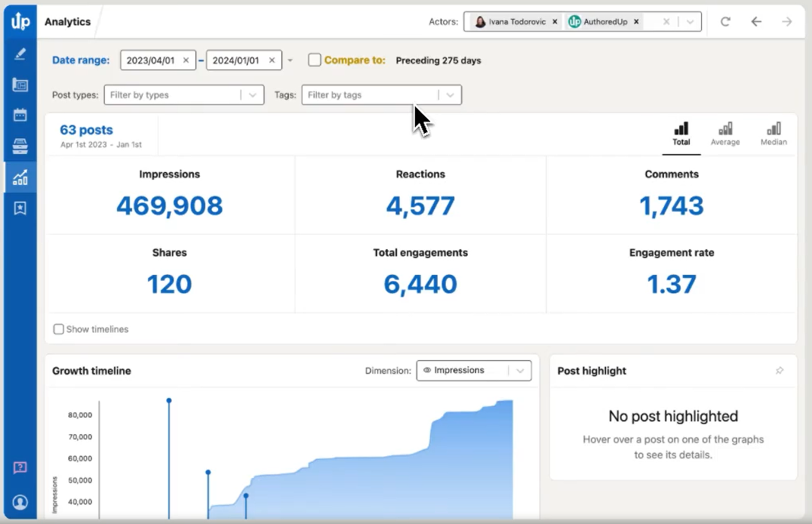Check the Show timelines checkbox

[x=59, y=329]
